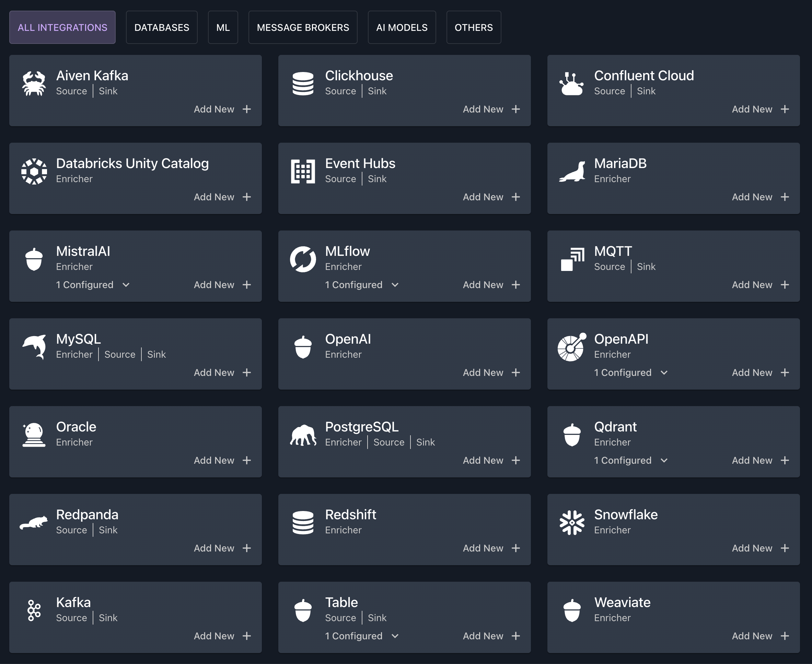This screenshot has width=812, height=664.
Task: Click the plus icon on Kafka card
Action: 247,636
